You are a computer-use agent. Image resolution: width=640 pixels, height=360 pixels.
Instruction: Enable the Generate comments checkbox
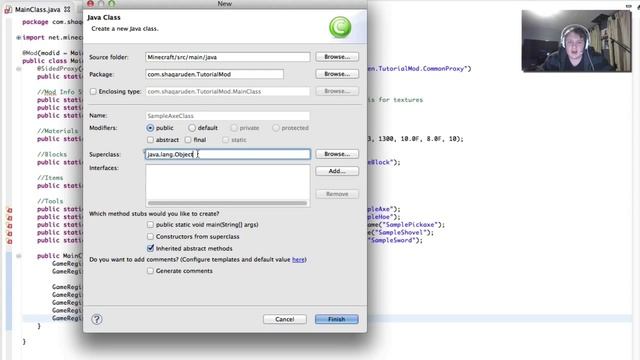pos(150,271)
